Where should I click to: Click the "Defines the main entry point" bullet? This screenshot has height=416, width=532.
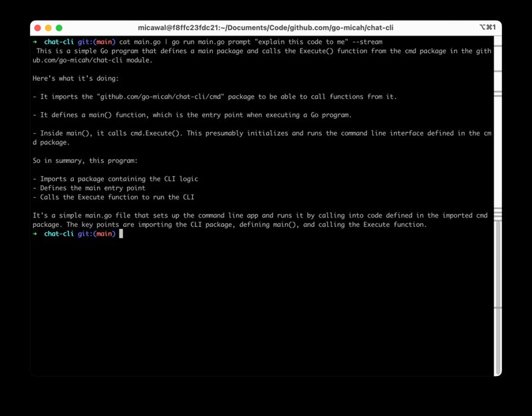pyautogui.click(x=92, y=188)
